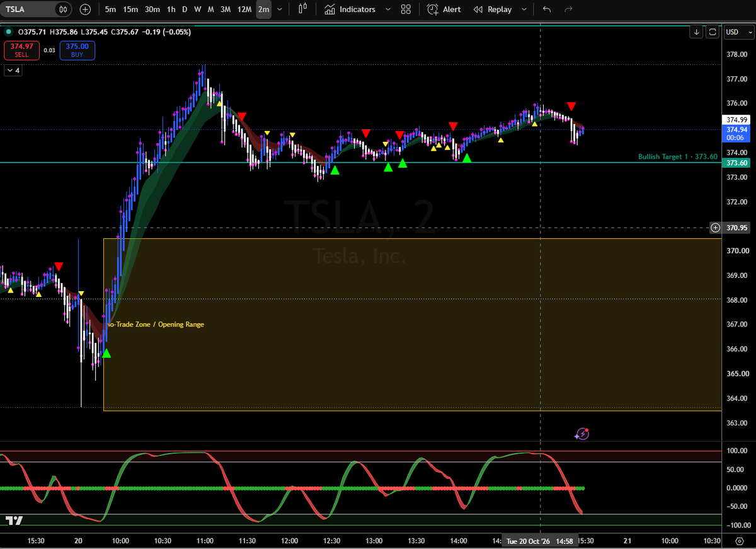Select the No-Trade Zone / Opening Range label
This screenshot has width=756, height=549.
pos(156,325)
